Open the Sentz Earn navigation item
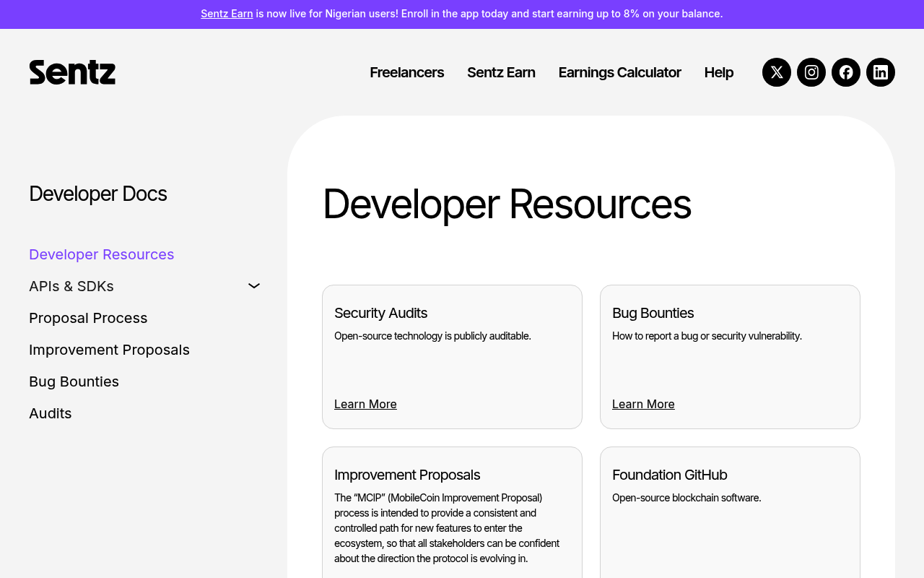The height and width of the screenshot is (578, 924). [x=501, y=72]
